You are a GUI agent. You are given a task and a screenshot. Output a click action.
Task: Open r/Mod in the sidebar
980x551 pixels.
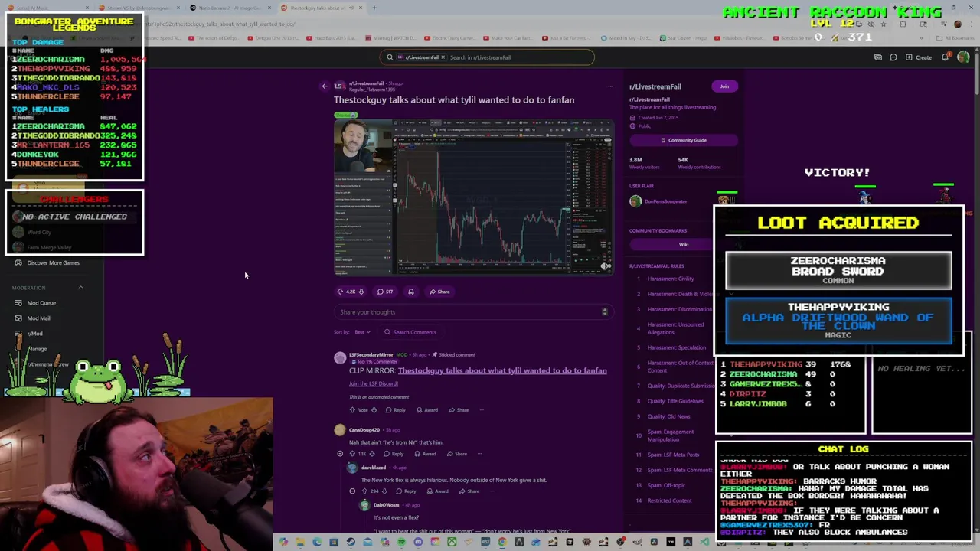34,334
